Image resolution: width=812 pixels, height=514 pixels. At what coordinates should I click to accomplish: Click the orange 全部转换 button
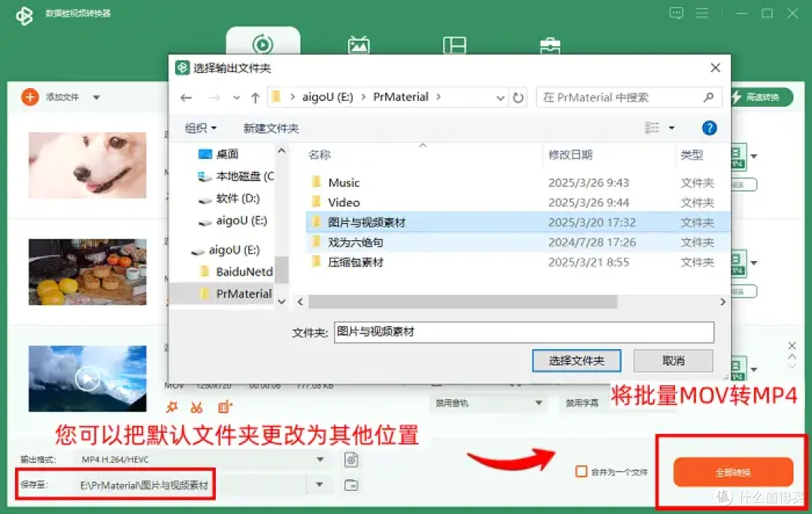(733, 472)
